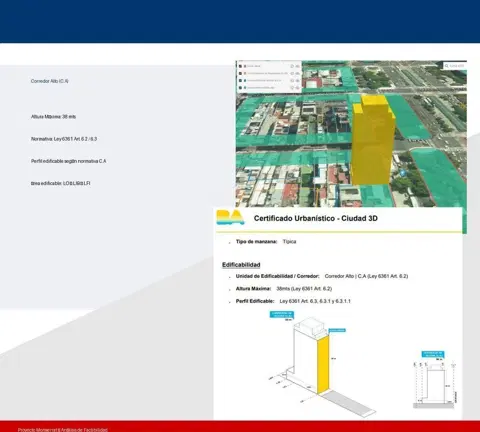This screenshot has height=432, width=480.
Task: Toggle the second layer checkbox in map panel
Action: click(240, 73)
